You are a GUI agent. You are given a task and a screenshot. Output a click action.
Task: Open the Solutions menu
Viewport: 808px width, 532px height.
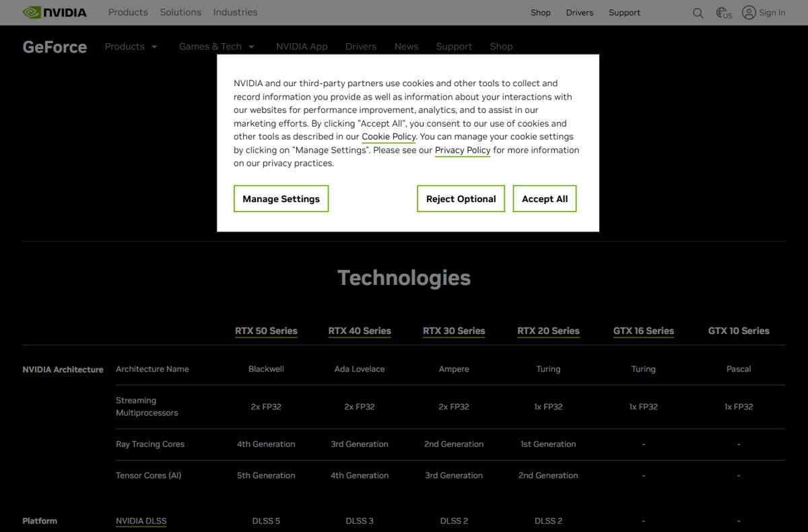tap(180, 12)
